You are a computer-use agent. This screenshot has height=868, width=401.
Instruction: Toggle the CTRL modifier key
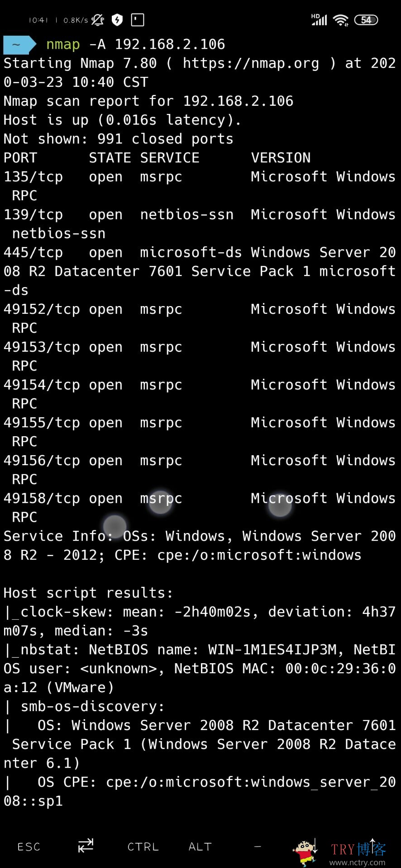click(143, 847)
